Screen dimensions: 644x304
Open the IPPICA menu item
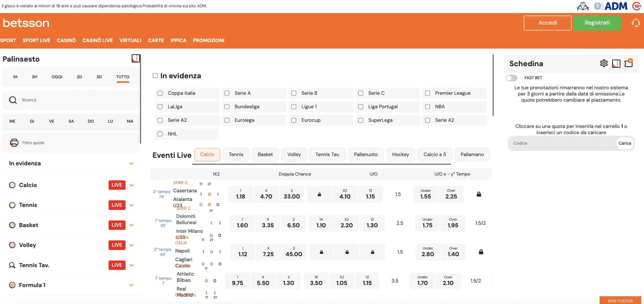pos(178,40)
